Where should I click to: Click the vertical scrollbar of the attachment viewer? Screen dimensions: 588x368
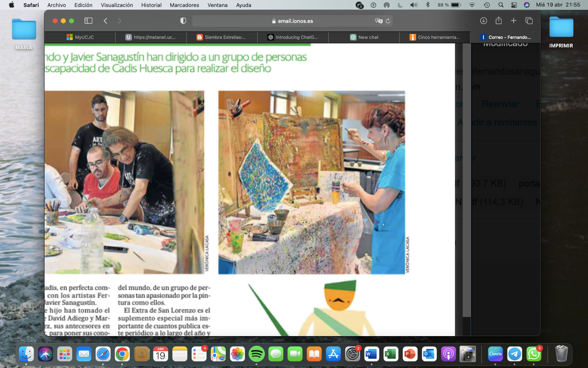467,180
